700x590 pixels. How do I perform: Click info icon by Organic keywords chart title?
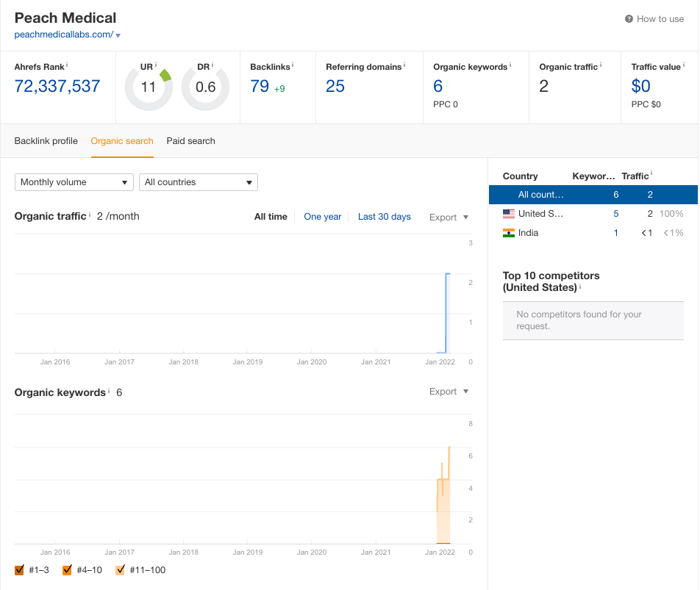click(x=109, y=391)
